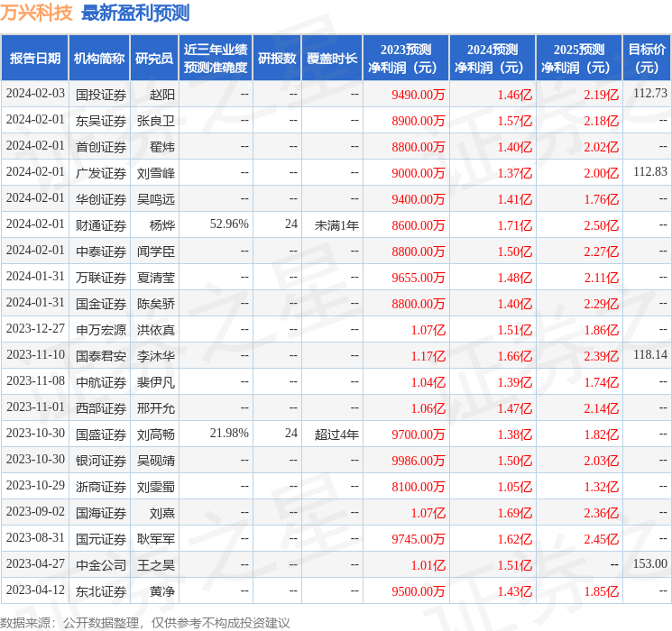The width and height of the screenshot is (672, 631).
Task: Click the 2025预测净利润 header
Action: point(579,59)
